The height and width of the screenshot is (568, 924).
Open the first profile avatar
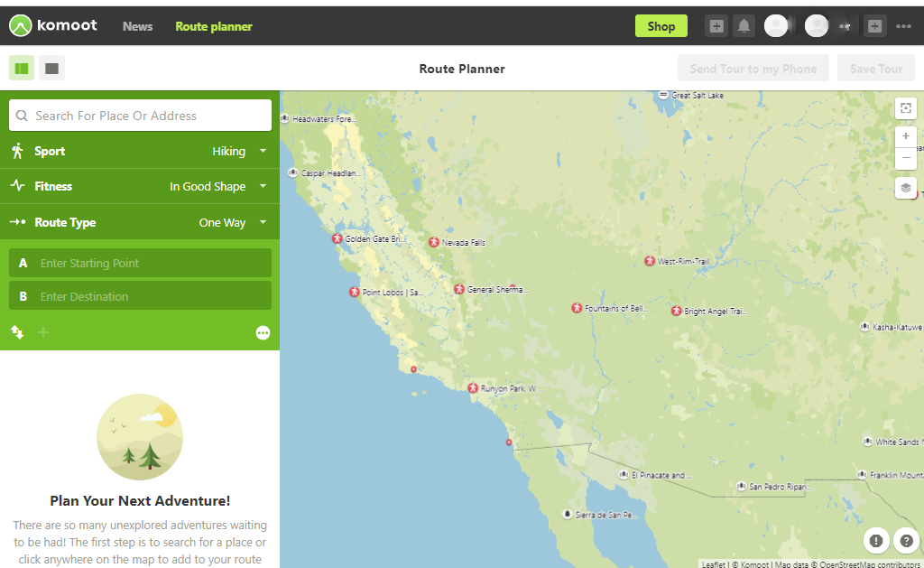(776, 26)
